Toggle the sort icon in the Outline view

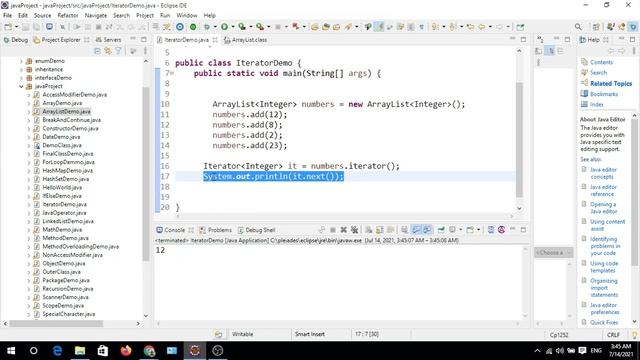click(550, 51)
